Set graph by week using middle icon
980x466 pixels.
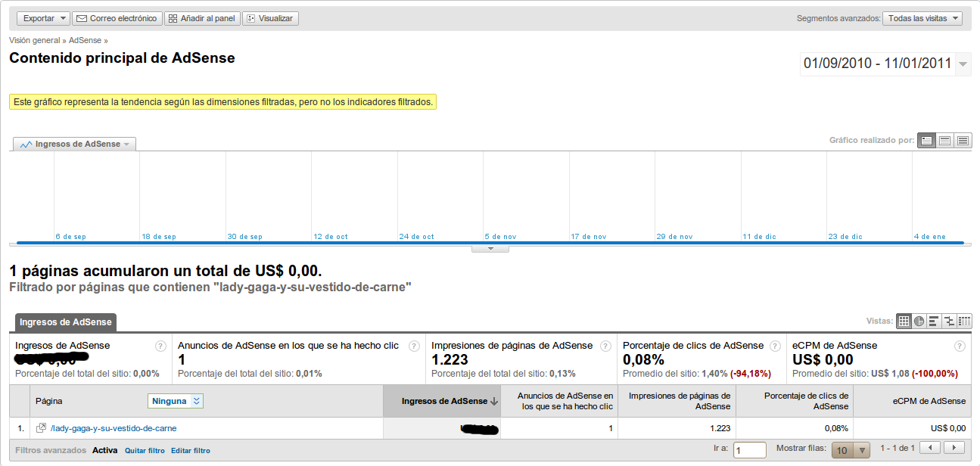(x=944, y=141)
